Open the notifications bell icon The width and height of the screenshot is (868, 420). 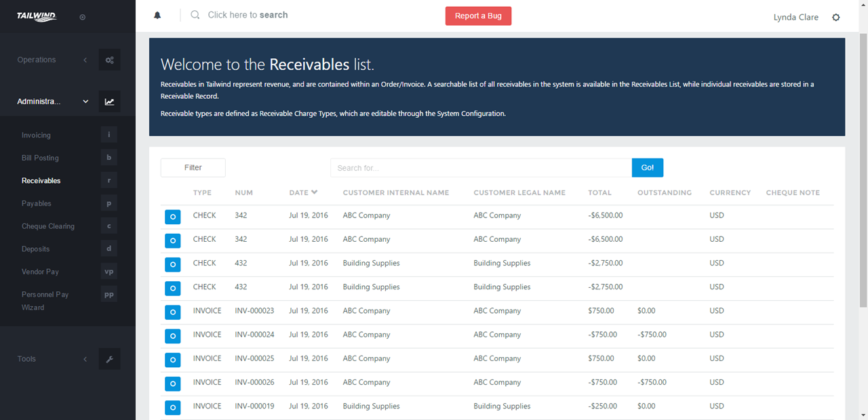[157, 14]
